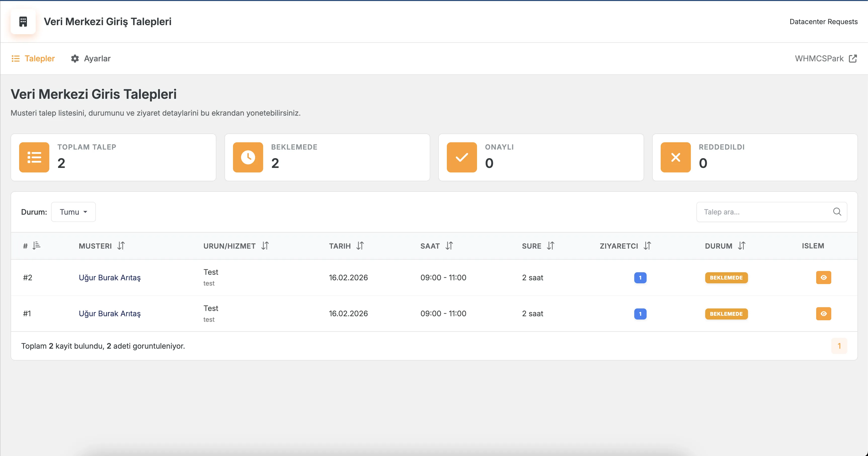Open the Talepler tab
This screenshot has width=868, height=456.
coord(33,59)
